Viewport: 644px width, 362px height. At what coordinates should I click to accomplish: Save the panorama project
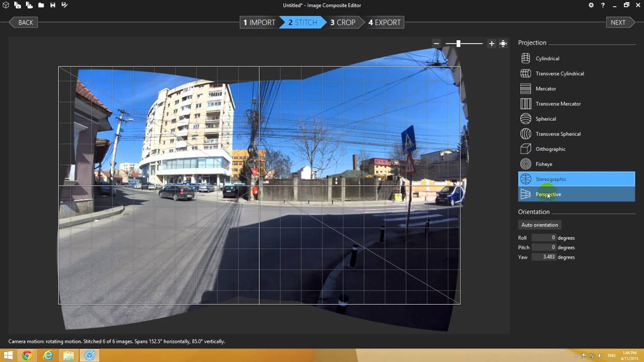tap(52, 5)
